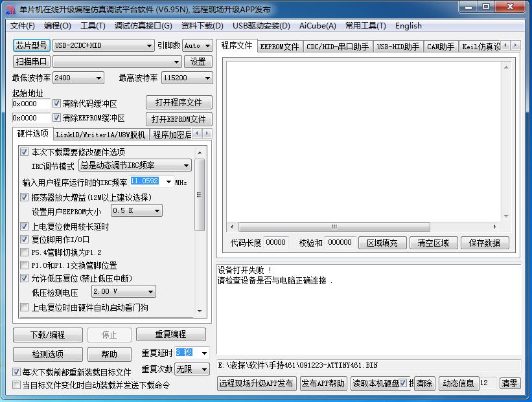The height and width of the screenshot is (402, 532).
Task: Click the 区域填充 button
Action: [382, 243]
